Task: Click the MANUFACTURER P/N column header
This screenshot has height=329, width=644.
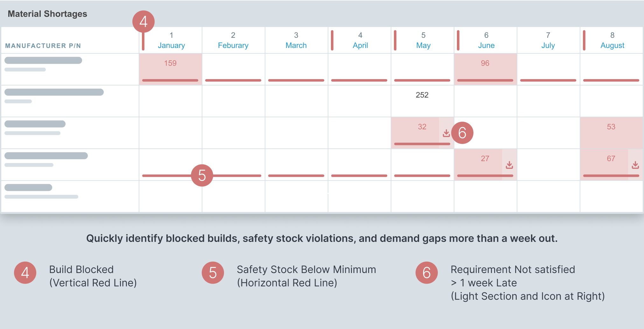Action: click(x=43, y=46)
